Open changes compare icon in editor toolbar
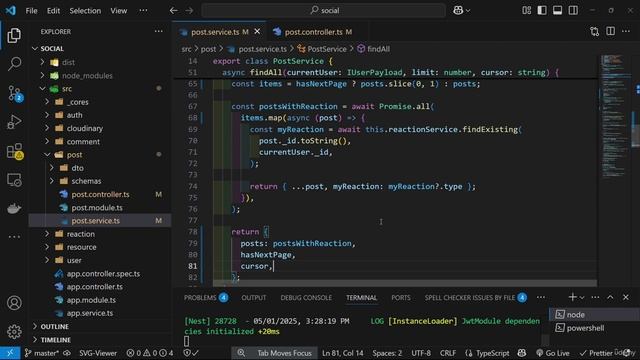This screenshot has width=640, height=360. click(595, 31)
